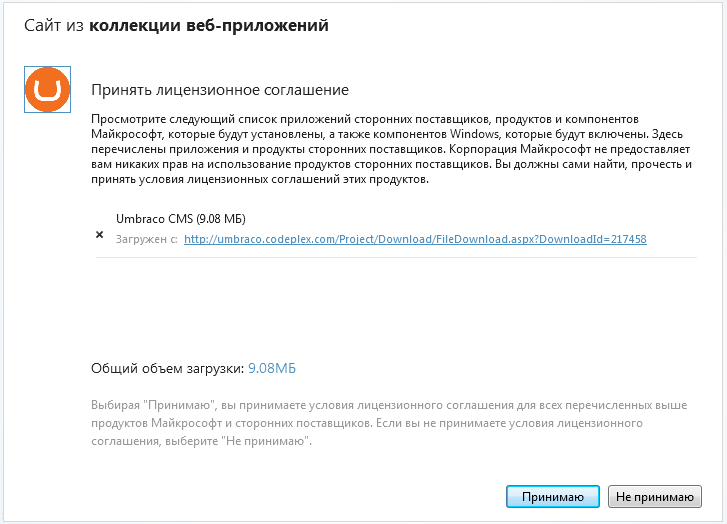
Task: Click the 9.08МБ total download size value
Action: pos(272,368)
